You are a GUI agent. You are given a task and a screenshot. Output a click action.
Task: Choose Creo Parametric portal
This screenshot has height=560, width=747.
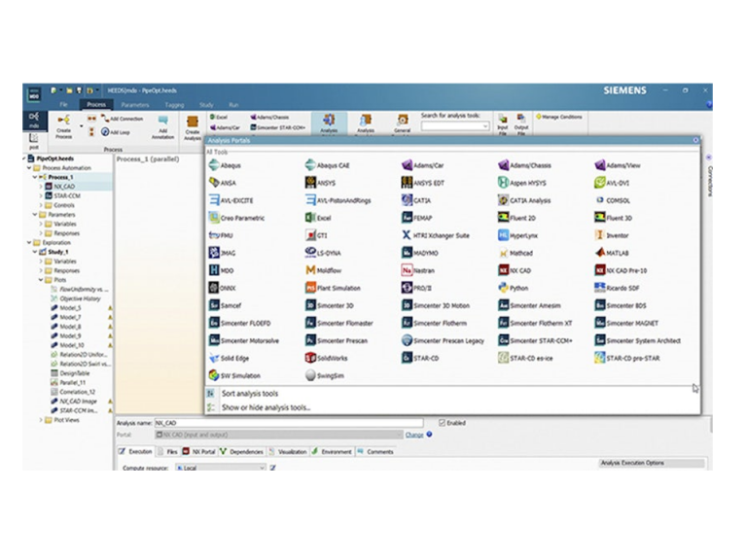(x=236, y=218)
